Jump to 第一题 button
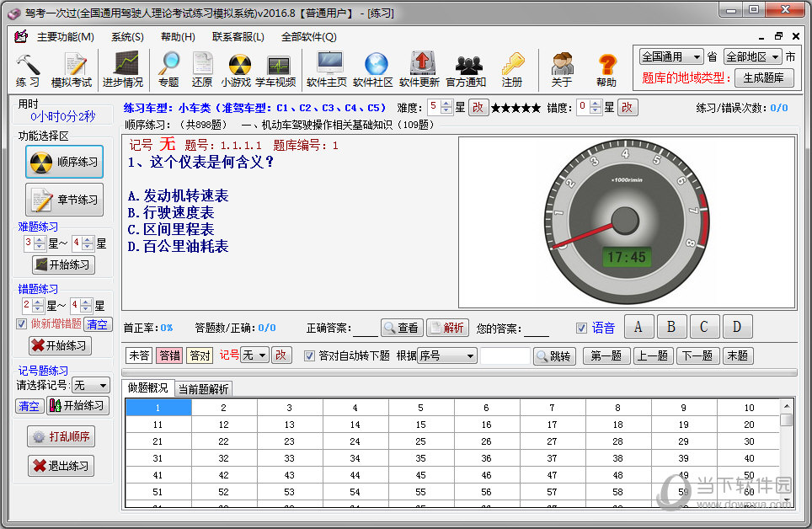Screen dimensions: 812x529 pyautogui.click(x=606, y=356)
